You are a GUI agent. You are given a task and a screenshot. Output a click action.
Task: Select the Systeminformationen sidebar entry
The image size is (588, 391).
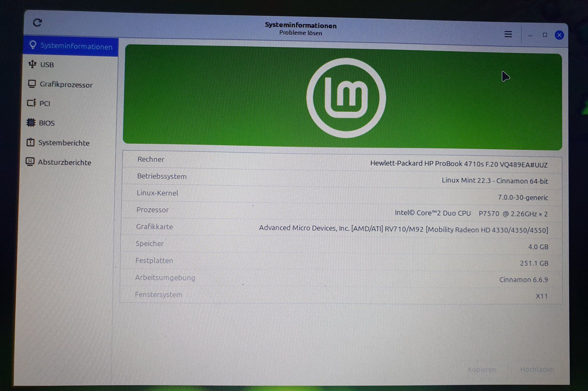pyautogui.click(x=71, y=46)
